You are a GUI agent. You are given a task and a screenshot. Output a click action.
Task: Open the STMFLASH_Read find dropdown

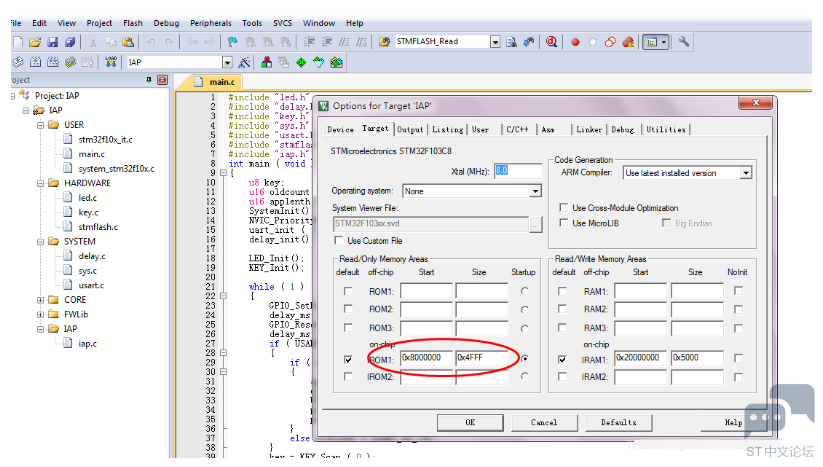coord(495,42)
